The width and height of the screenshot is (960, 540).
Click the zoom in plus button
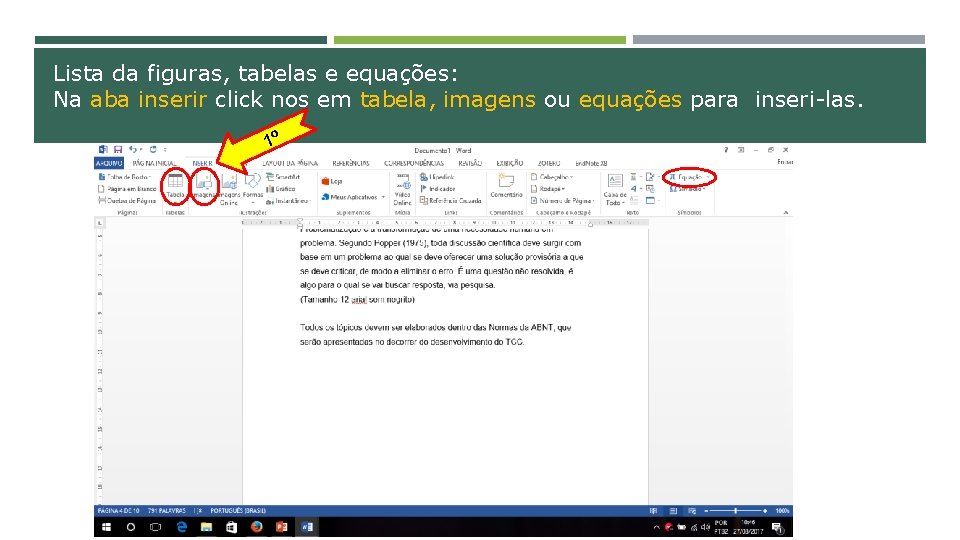coord(765,511)
